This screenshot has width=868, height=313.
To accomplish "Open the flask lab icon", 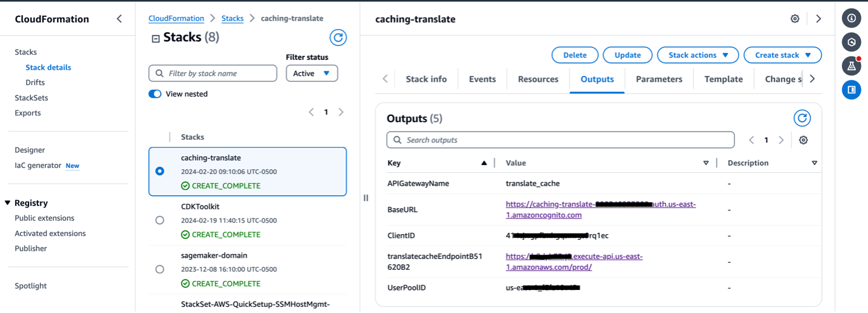I will pyautogui.click(x=852, y=66).
